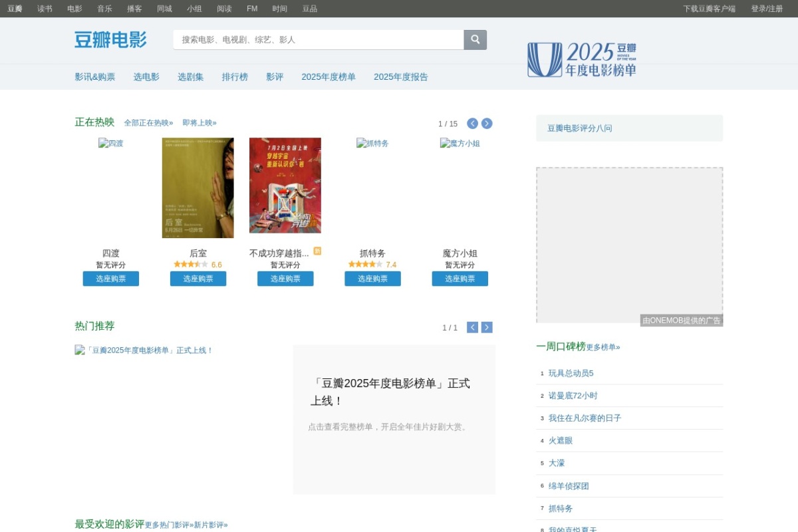
Task: Open 时间 in the top bar
Action: [280, 9]
